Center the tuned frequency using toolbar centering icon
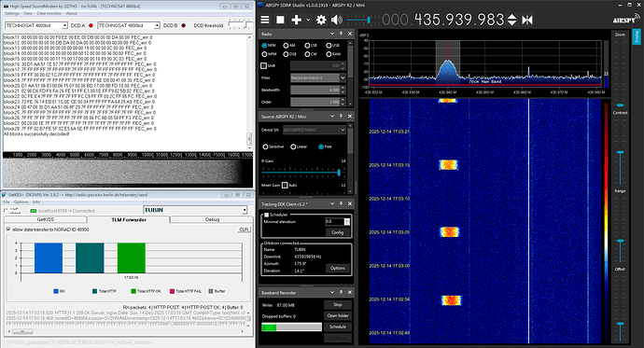644x348 pixels. [527, 20]
